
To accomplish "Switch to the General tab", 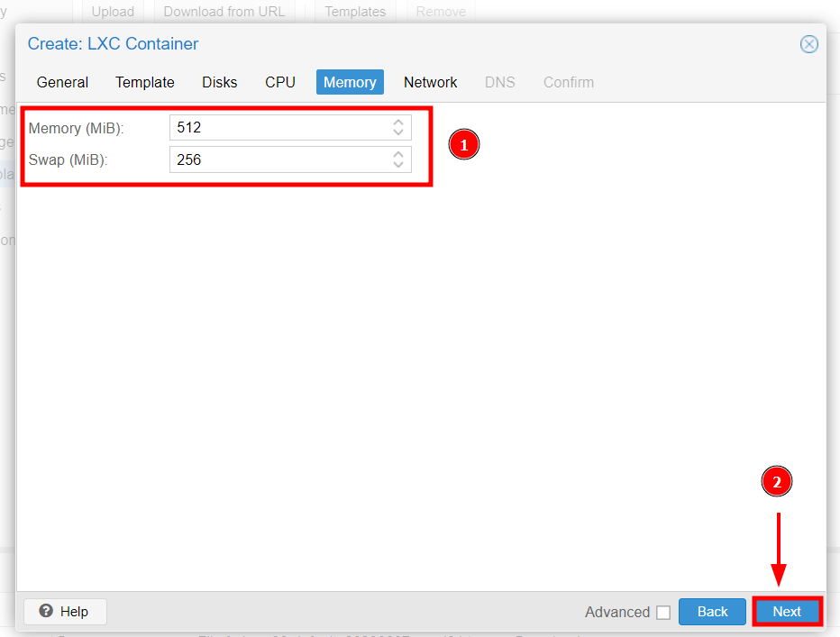I will (62, 82).
